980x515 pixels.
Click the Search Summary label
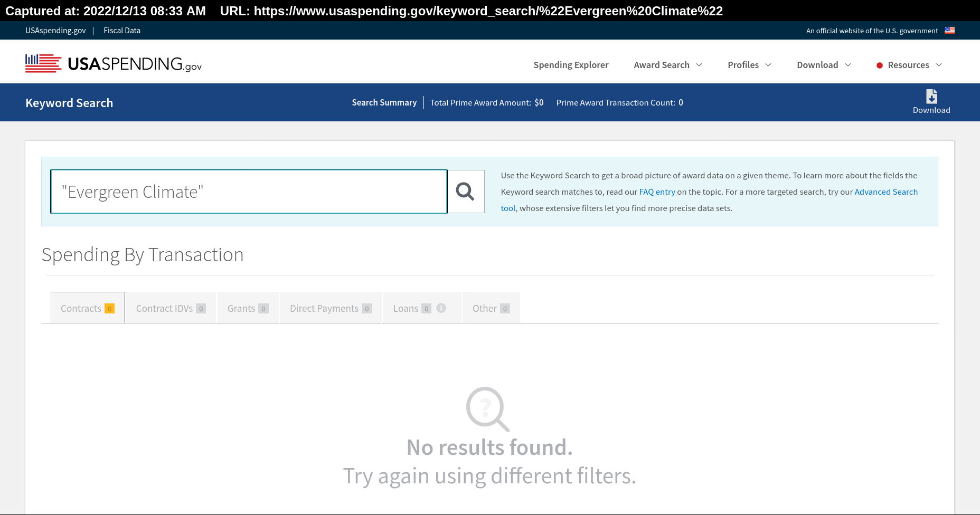[384, 102]
